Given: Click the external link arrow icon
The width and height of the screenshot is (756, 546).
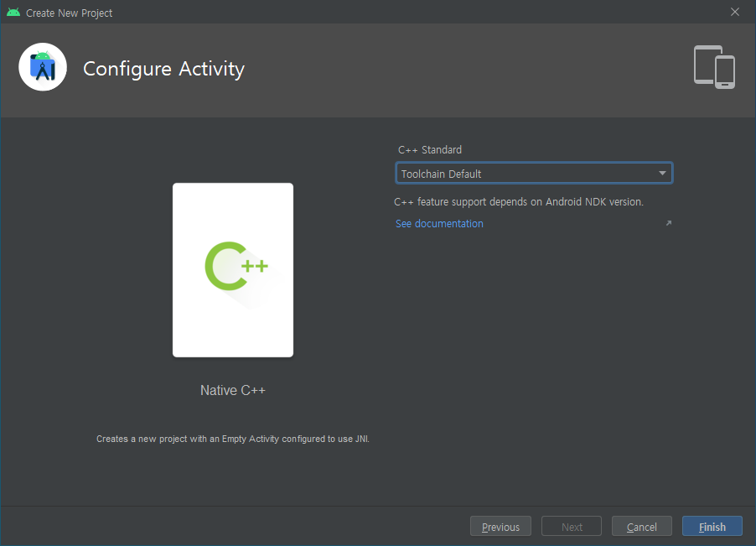Looking at the screenshot, I should click(668, 223).
